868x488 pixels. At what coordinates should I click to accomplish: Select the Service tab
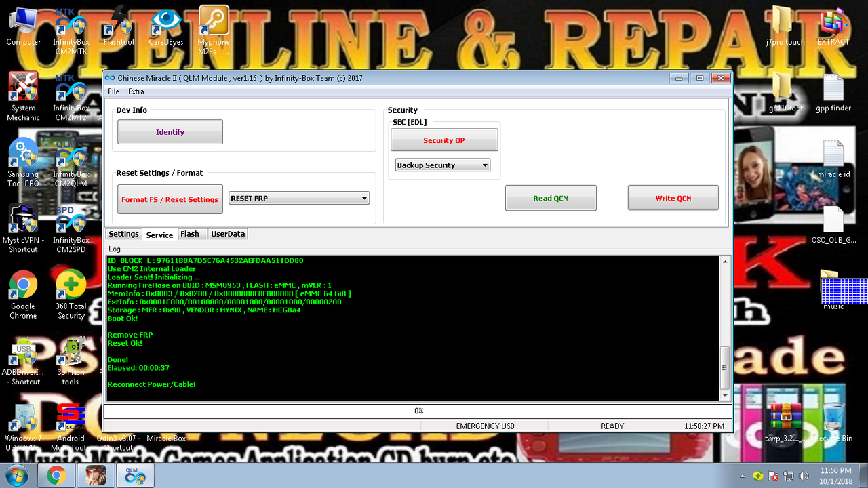(x=159, y=235)
